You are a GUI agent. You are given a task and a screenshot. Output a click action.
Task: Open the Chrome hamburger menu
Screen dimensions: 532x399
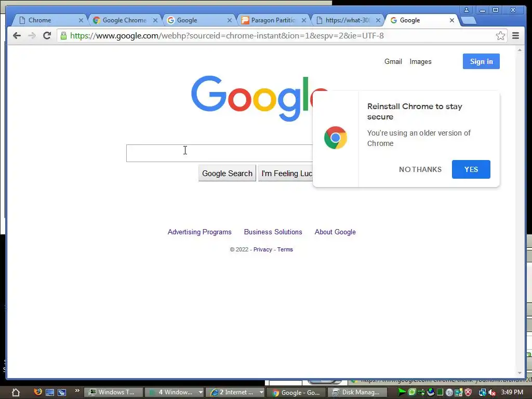tap(516, 36)
